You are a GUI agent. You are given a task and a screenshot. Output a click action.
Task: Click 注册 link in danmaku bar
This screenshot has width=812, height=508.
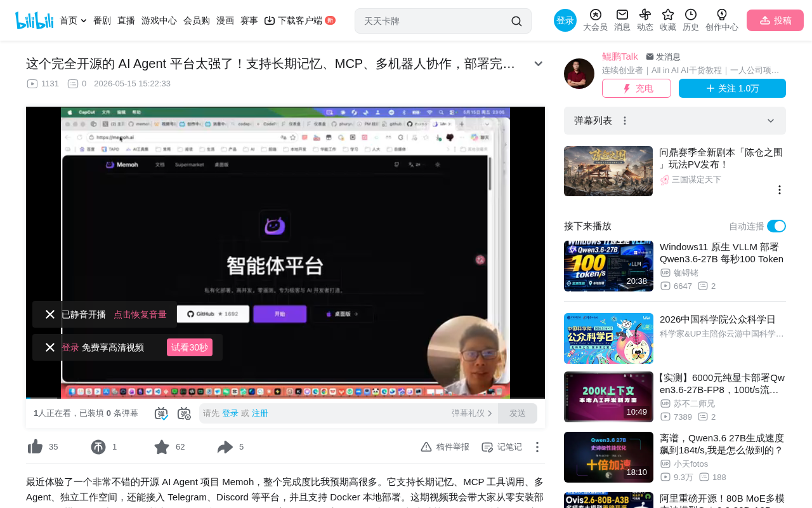coord(260,413)
